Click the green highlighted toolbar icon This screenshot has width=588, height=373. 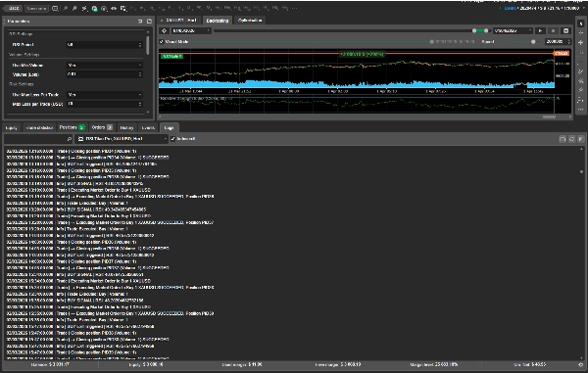[x=94, y=8]
